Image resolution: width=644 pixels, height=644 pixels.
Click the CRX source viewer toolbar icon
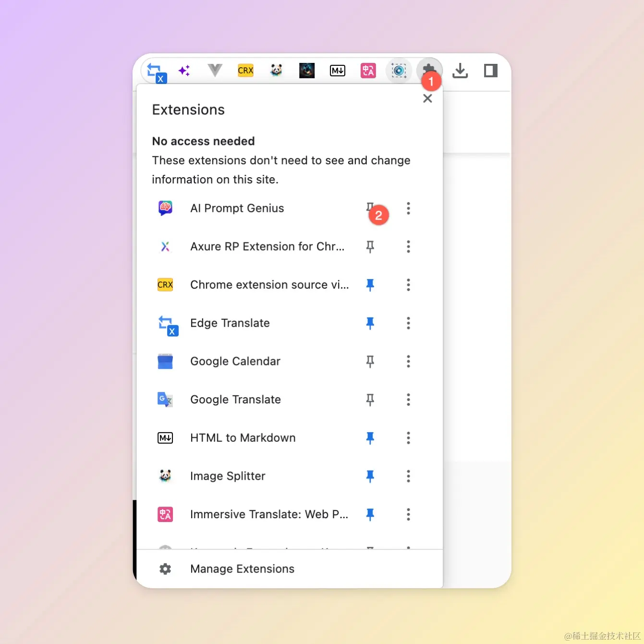pos(245,71)
